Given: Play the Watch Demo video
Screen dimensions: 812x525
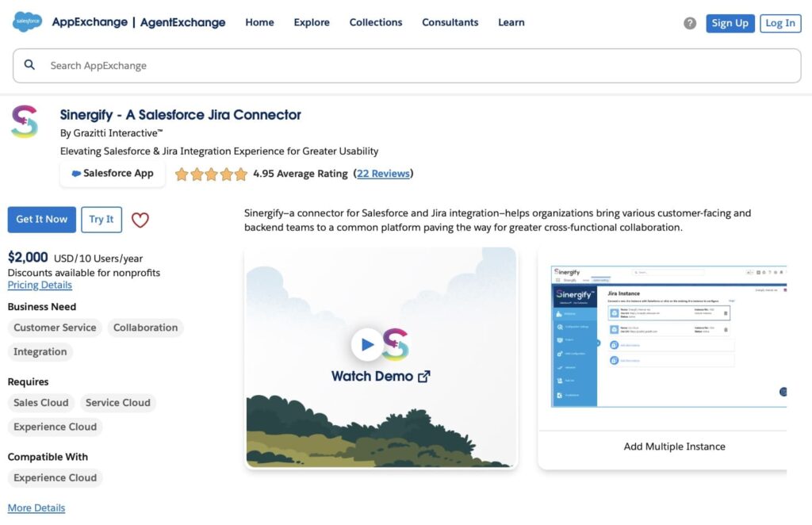Looking at the screenshot, I should click(x=367, y=344).
